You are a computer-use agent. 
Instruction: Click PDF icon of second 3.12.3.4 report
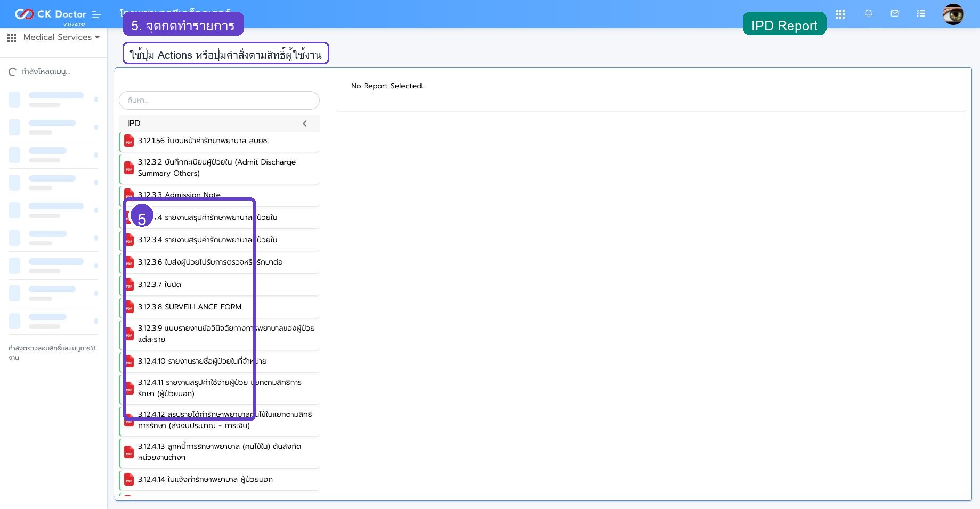129,240
